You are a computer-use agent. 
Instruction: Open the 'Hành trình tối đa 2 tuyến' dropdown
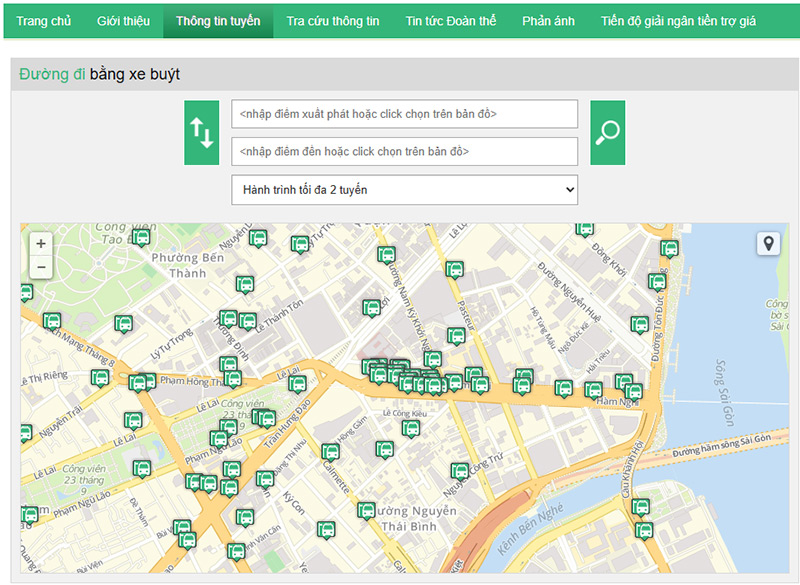coord(404,189)
